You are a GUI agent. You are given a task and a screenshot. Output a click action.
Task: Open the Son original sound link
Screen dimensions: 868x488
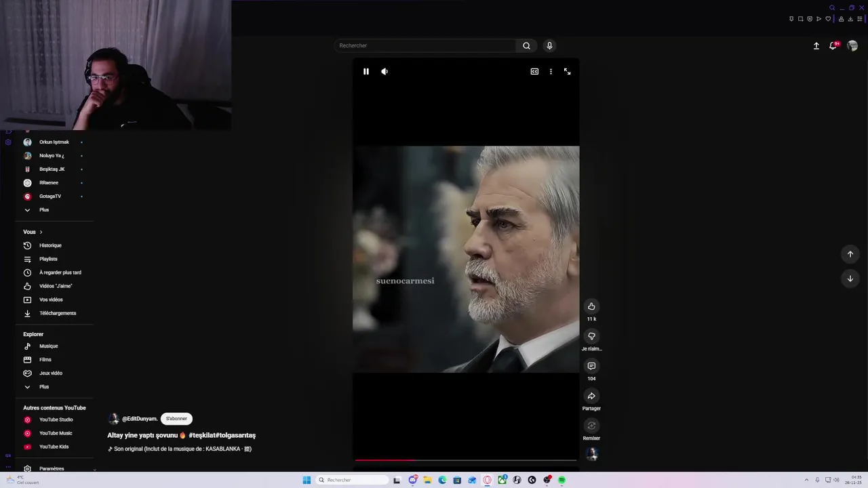click(180, 449)
